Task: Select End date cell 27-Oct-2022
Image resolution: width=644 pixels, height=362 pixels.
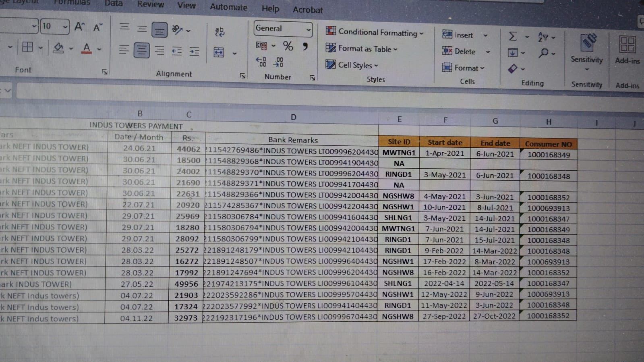Action: 494,316
